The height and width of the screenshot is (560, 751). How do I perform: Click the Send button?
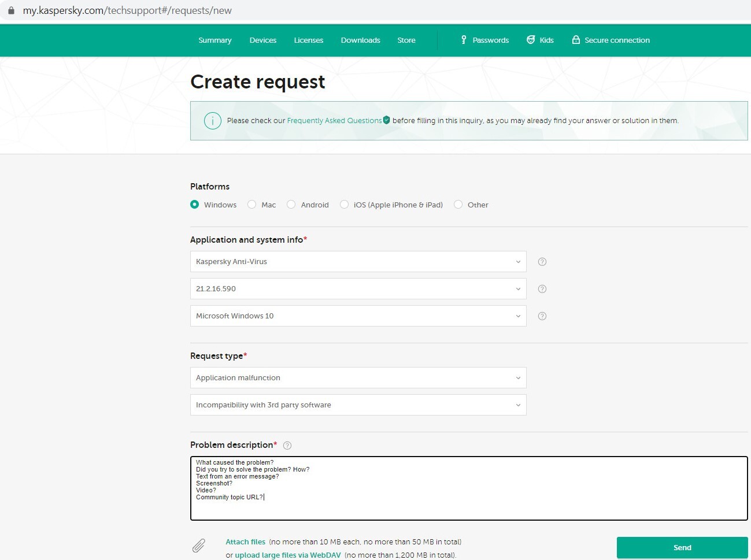(682, 548)
